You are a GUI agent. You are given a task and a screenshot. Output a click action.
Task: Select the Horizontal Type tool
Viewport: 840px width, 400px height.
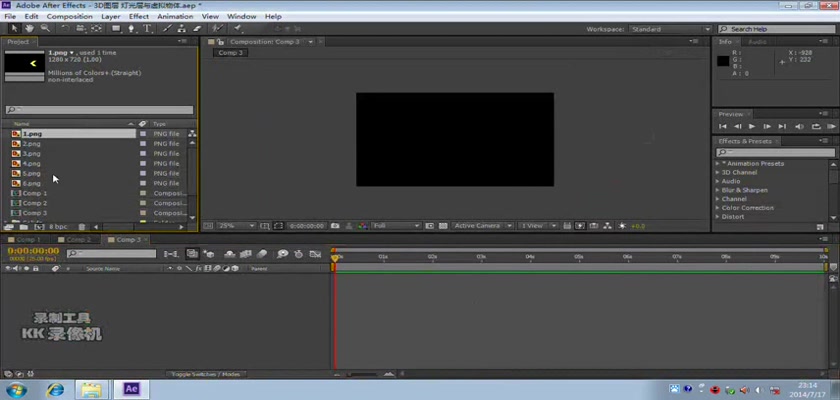pos(147,28)
